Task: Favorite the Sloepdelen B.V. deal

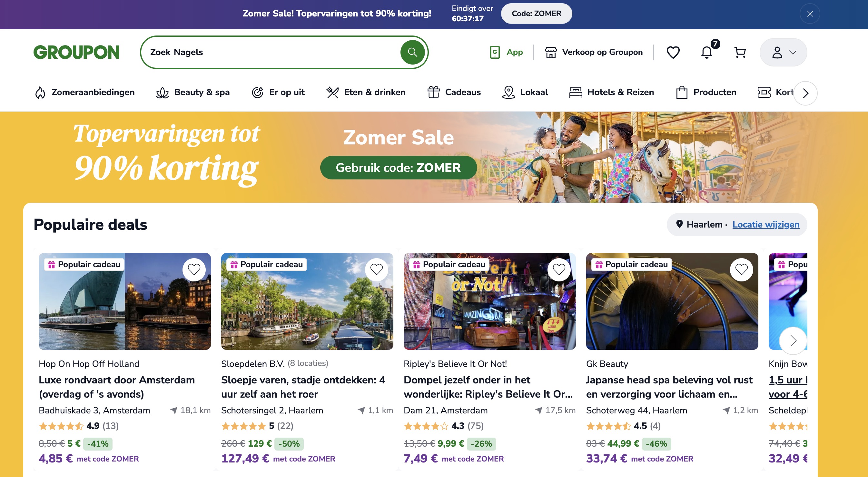Action: pyautogui.click(x=376, y=269)
